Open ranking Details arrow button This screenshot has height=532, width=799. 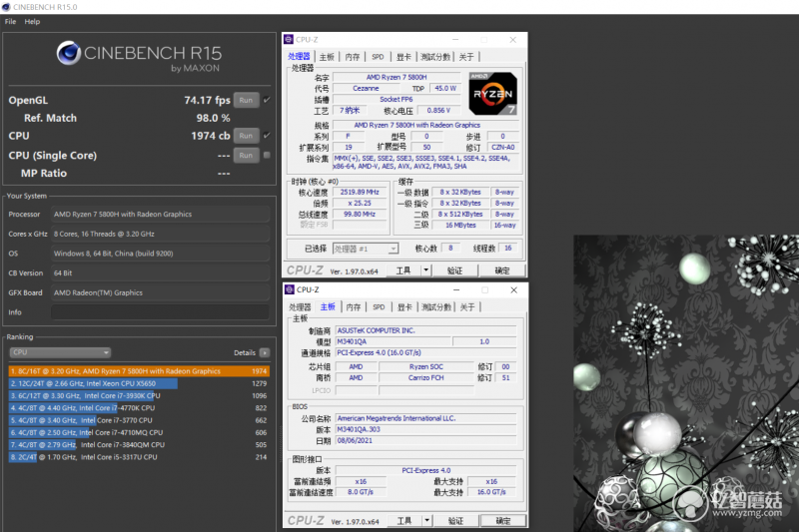(x=265, y=352)
